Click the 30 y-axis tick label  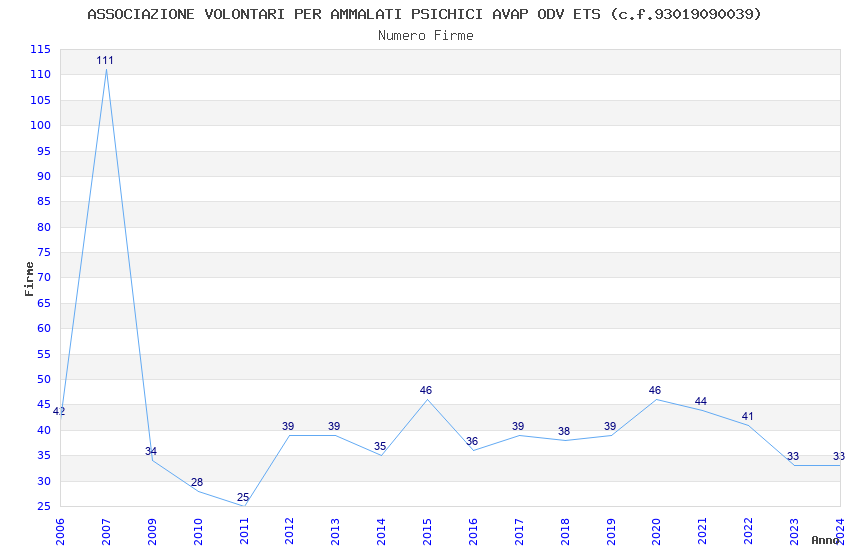44,481
